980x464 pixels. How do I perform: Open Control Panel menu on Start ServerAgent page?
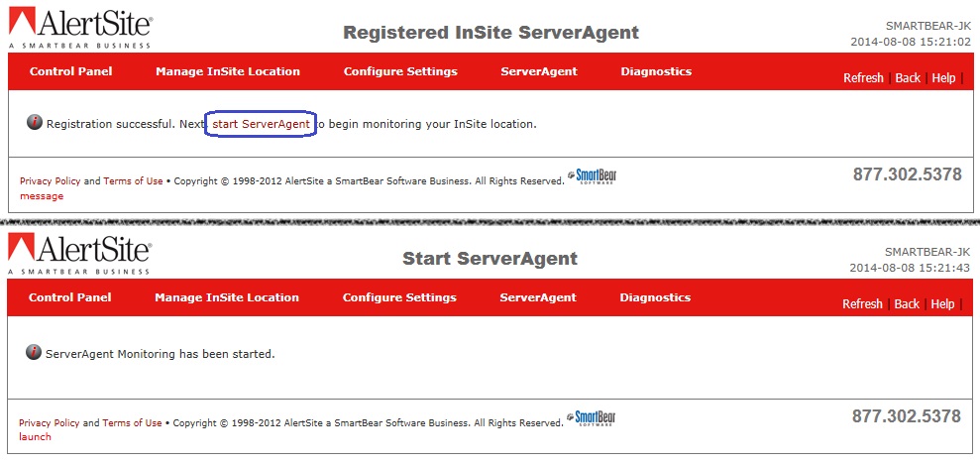tap(70, 297)
